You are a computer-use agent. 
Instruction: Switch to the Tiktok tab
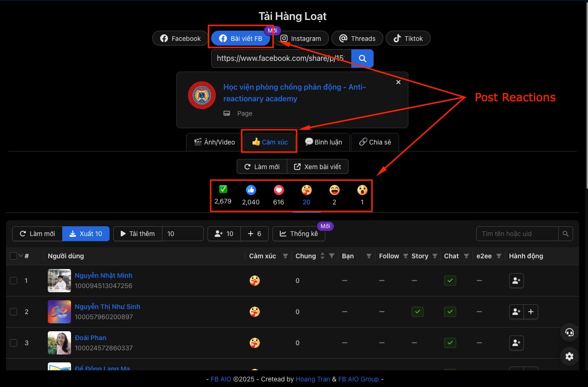[408, 39]
